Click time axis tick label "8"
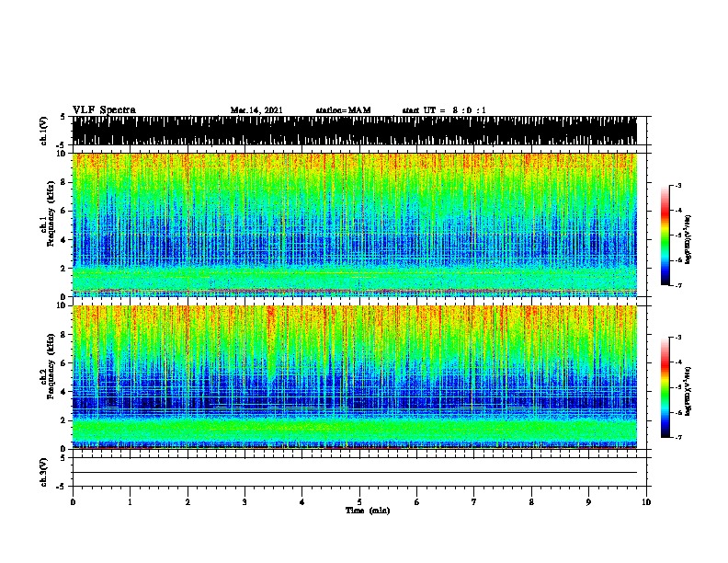 coord(531,502)
